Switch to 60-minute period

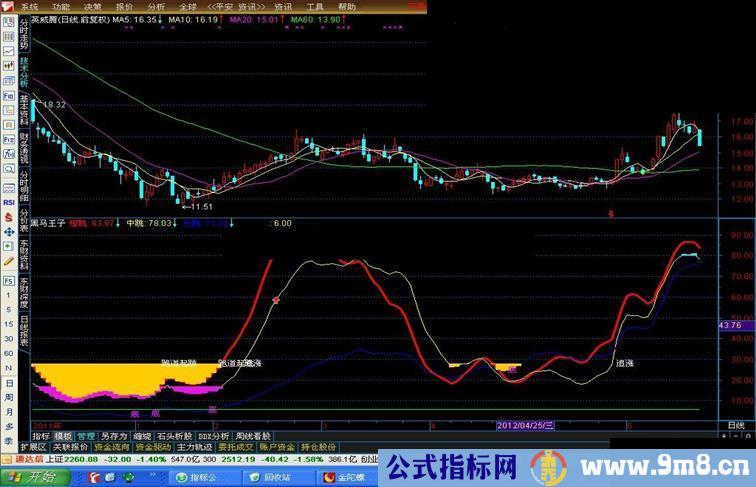(x=9, y=353)
